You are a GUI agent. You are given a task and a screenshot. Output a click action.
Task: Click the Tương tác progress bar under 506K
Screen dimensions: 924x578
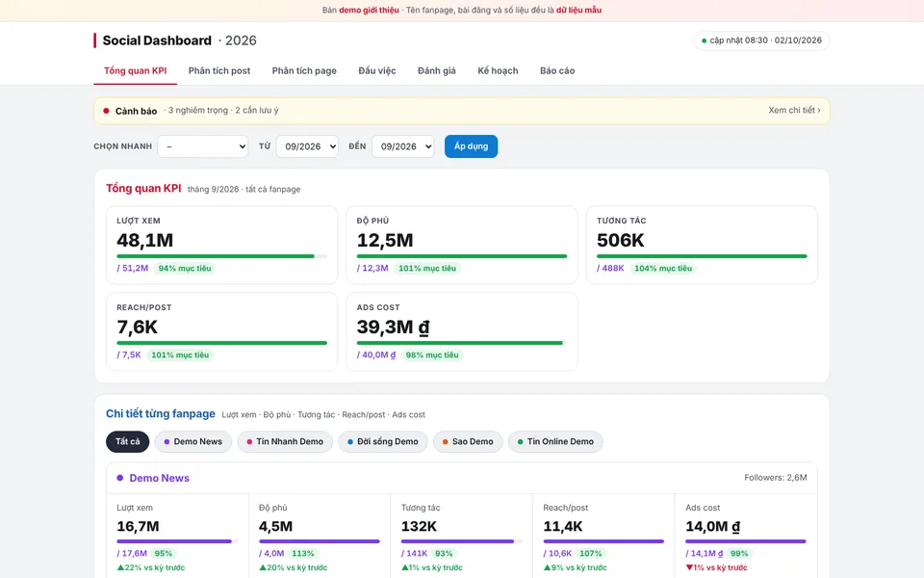point(702,256)
